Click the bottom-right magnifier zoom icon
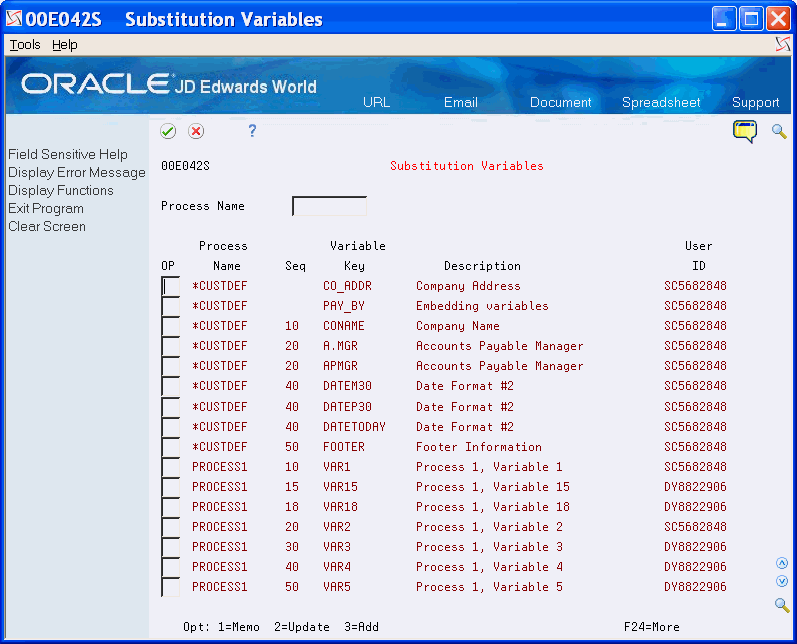 (x=782, y=605)
